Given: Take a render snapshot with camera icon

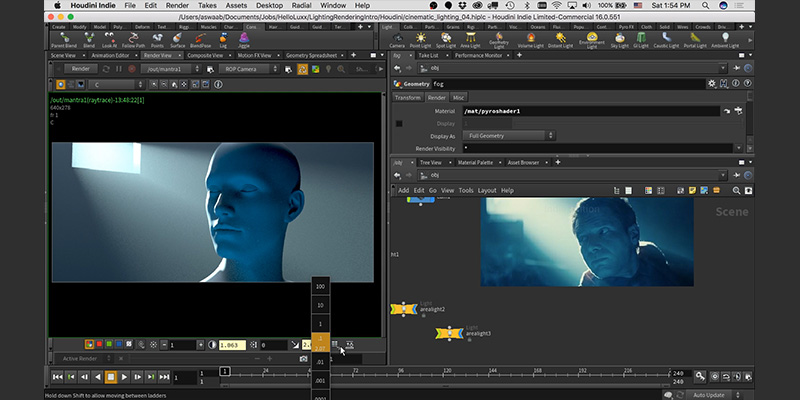Looking at the screenshot, I should coord(304,359).
